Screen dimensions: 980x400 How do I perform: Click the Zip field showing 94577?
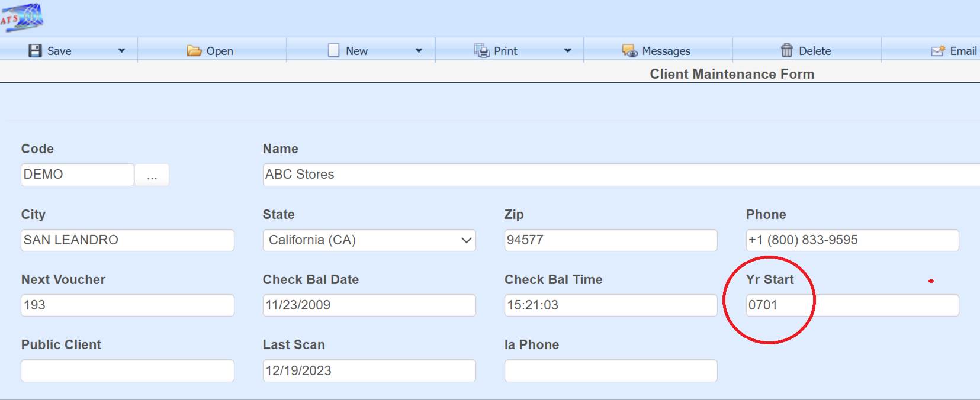610,240
